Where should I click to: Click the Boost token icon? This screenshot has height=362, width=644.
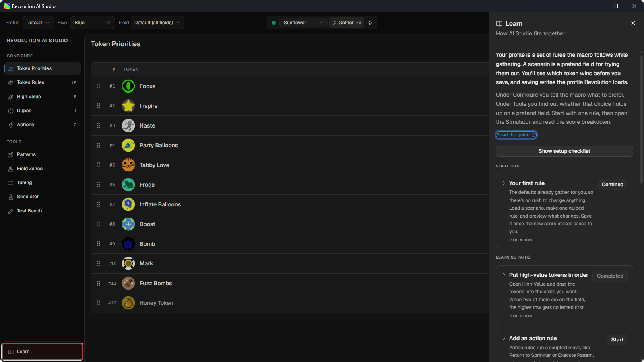tap(128, 224)
